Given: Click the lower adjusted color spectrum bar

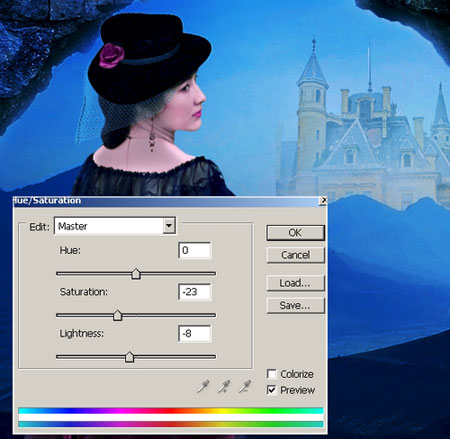Looking at the screenshot, I should coord(171,424).
